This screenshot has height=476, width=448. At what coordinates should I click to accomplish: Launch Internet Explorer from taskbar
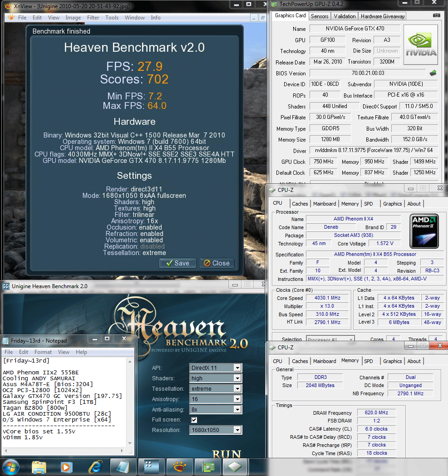(x=95, y=467)
